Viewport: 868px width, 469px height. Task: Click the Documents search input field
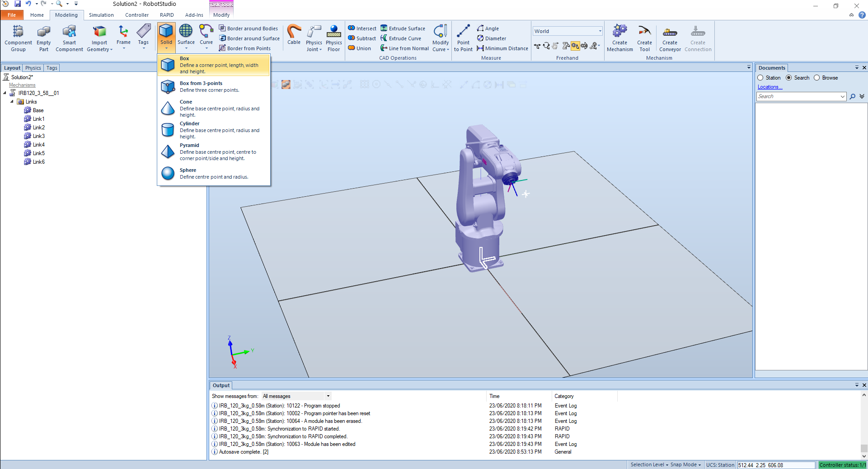798,96
